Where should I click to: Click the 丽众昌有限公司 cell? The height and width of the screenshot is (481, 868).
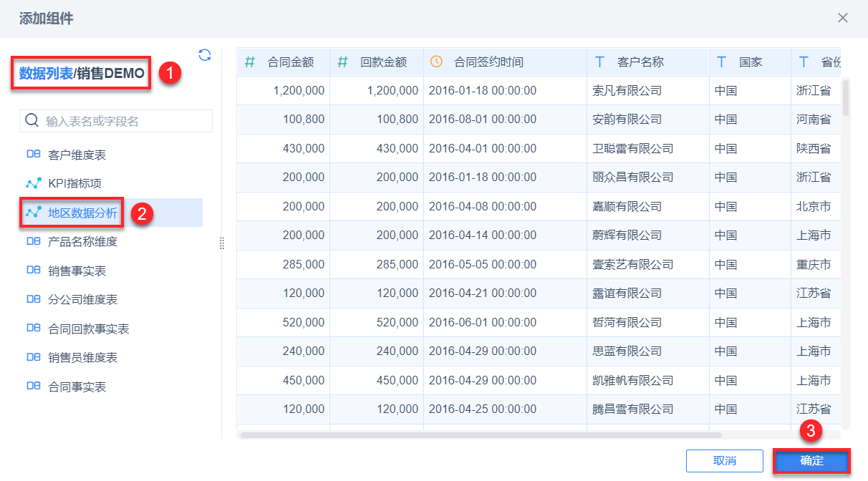click(648, 178)
